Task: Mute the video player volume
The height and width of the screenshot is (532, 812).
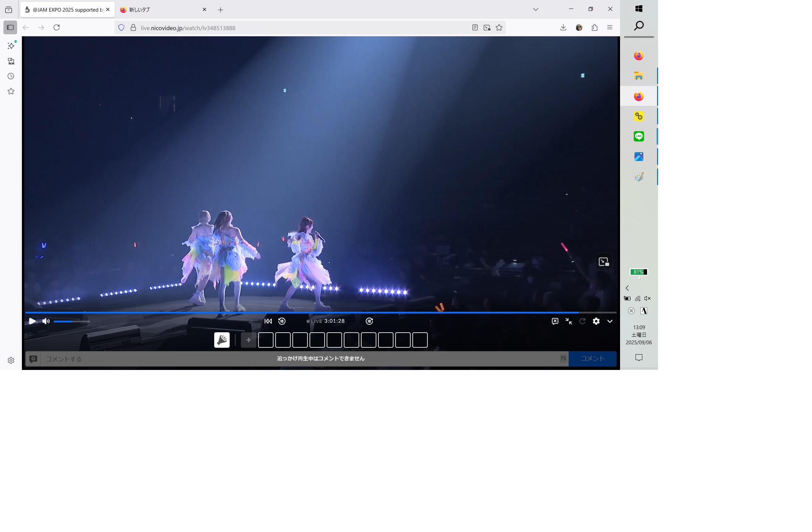Action: (46, 321)
